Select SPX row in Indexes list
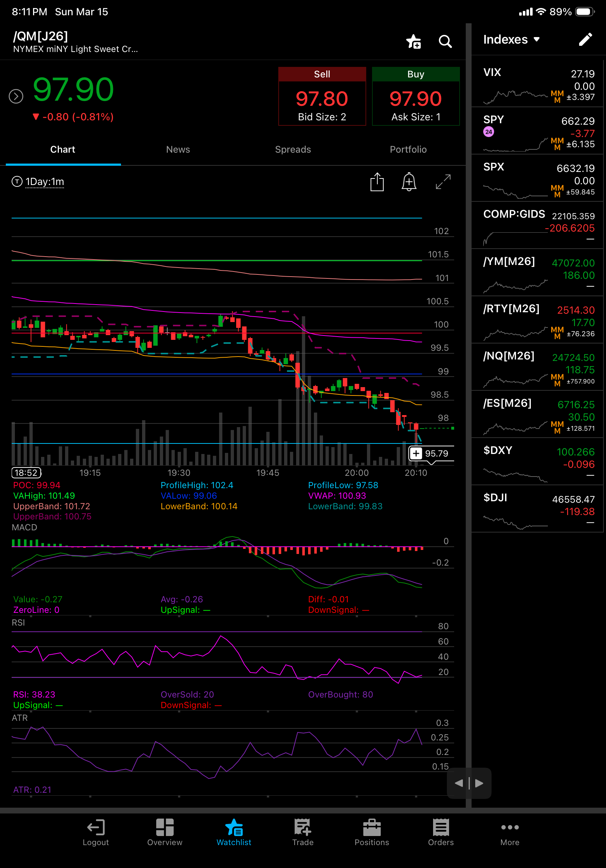 point(537,178)
